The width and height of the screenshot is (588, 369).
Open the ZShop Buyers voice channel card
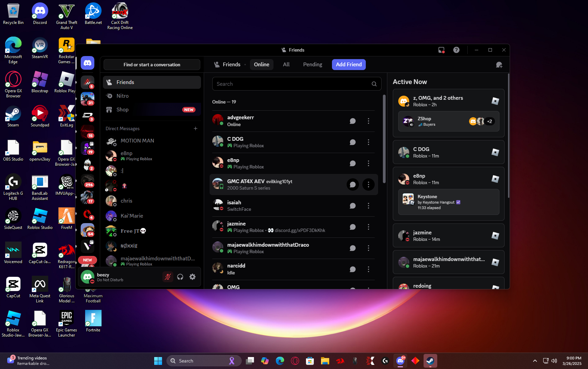pos(449,121)
